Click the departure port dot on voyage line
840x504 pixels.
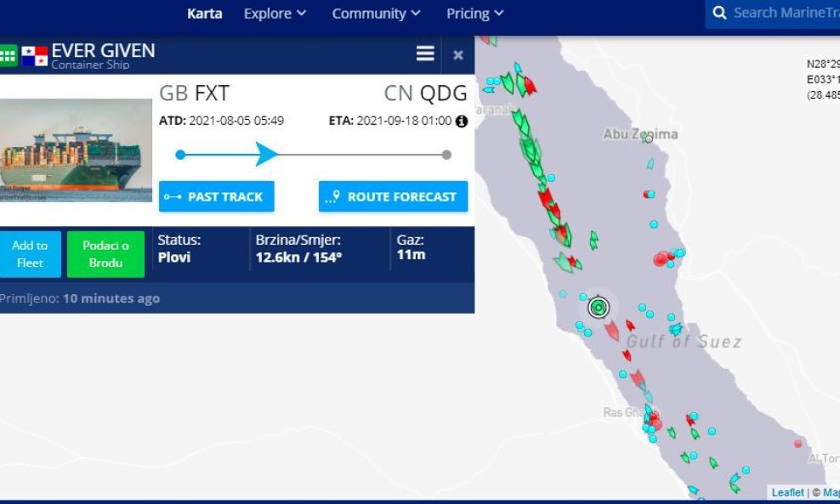(180, 155)
